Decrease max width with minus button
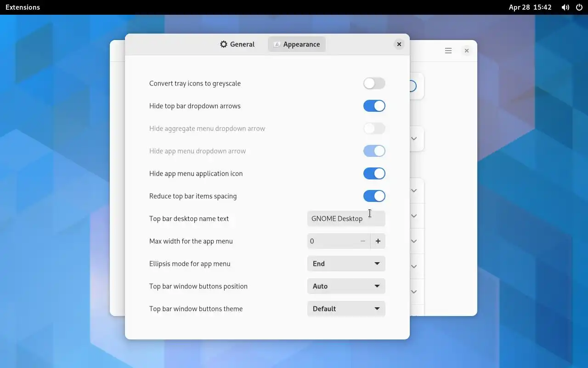 363,241
